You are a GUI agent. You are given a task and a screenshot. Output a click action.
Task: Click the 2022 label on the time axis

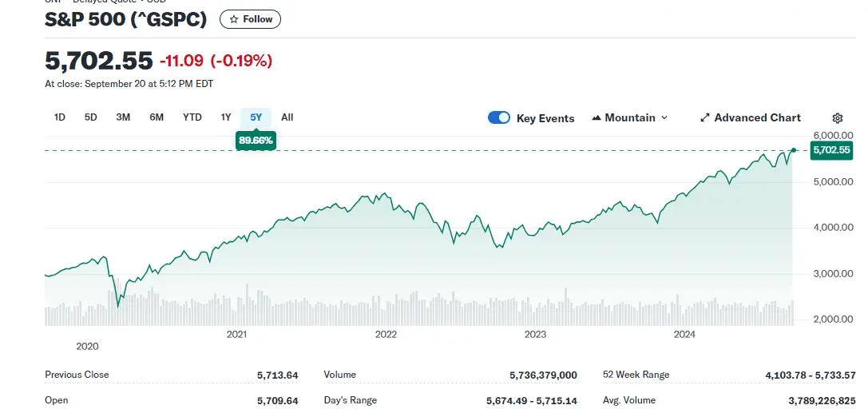[x=386, y=335]
